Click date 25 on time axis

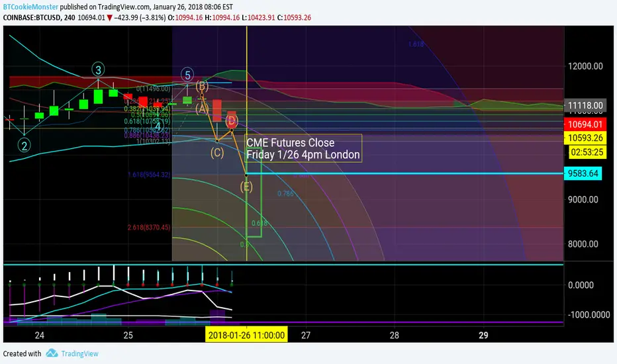click(x=128, y=336)
